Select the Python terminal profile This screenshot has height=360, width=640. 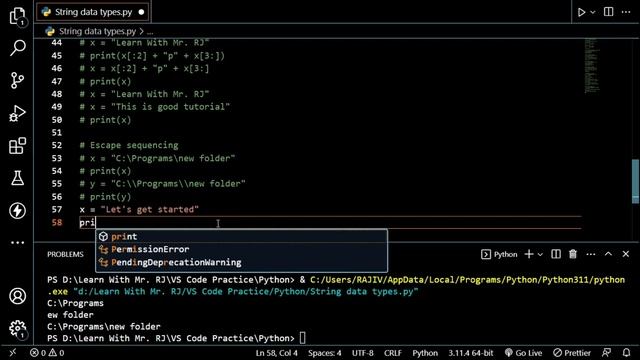pyautogui.click(x=499, y=254)
